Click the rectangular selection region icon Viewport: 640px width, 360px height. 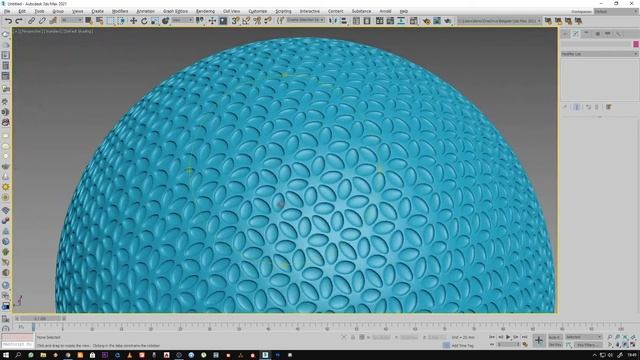111,20
